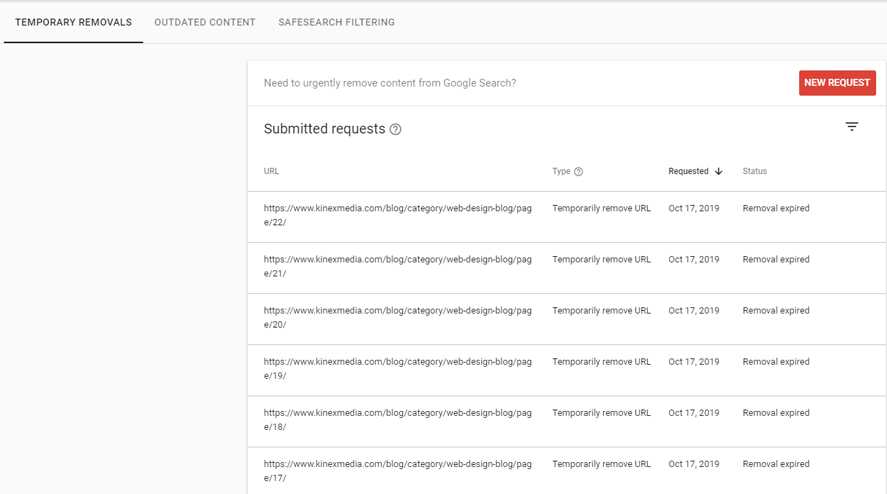Click Temporarily remove URL in page/20 row
887x494 pixels.
point(601,311)
